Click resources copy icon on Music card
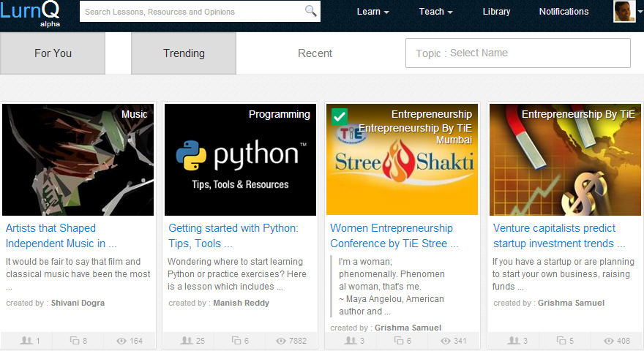Screen dimensions: 644x351 75,341
